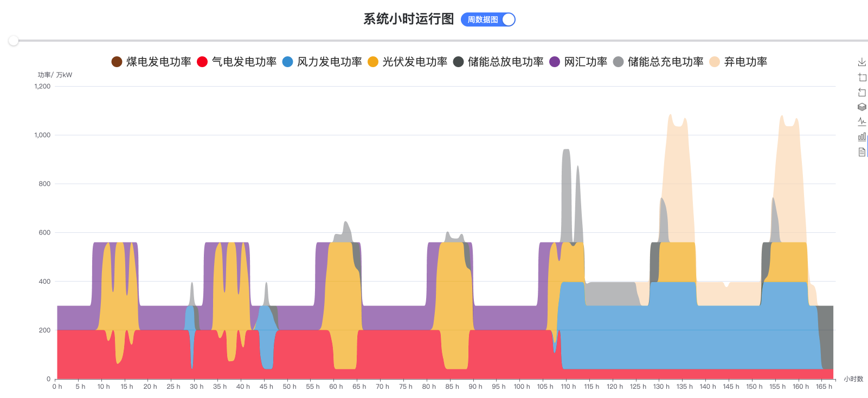Click the chart title 系统小时运行图
868x398 pixels.
408,19
